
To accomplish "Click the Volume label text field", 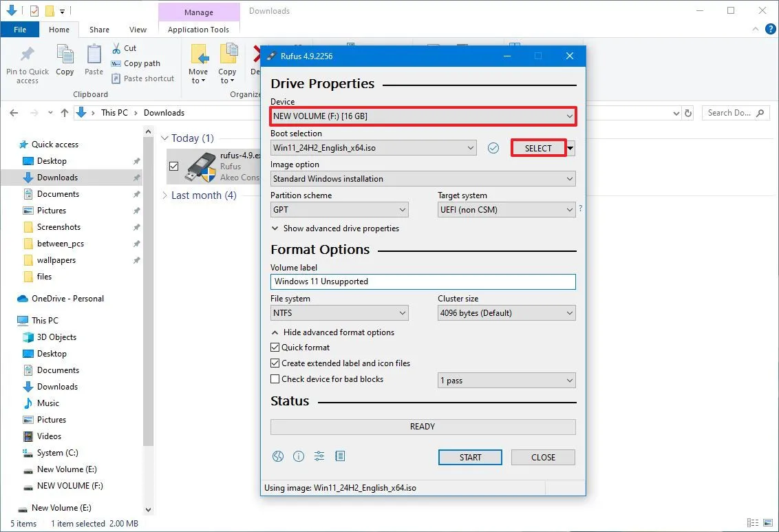I will (423, 281).
